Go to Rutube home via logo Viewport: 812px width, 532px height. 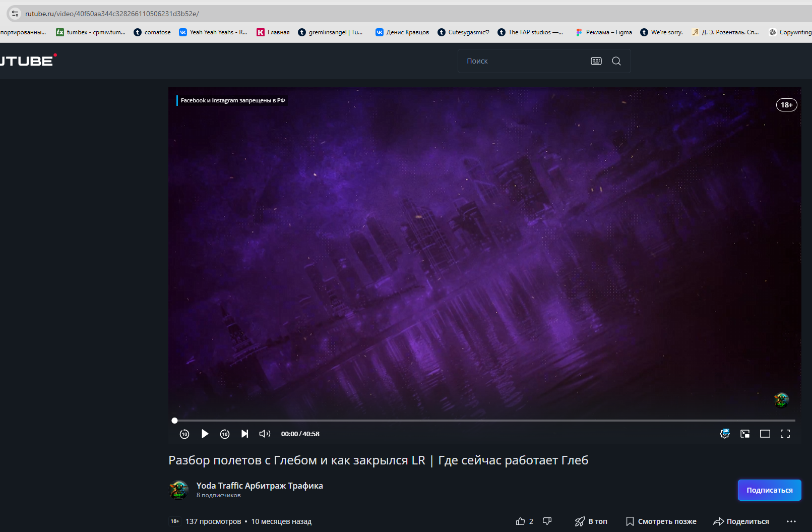click(28, 61)
